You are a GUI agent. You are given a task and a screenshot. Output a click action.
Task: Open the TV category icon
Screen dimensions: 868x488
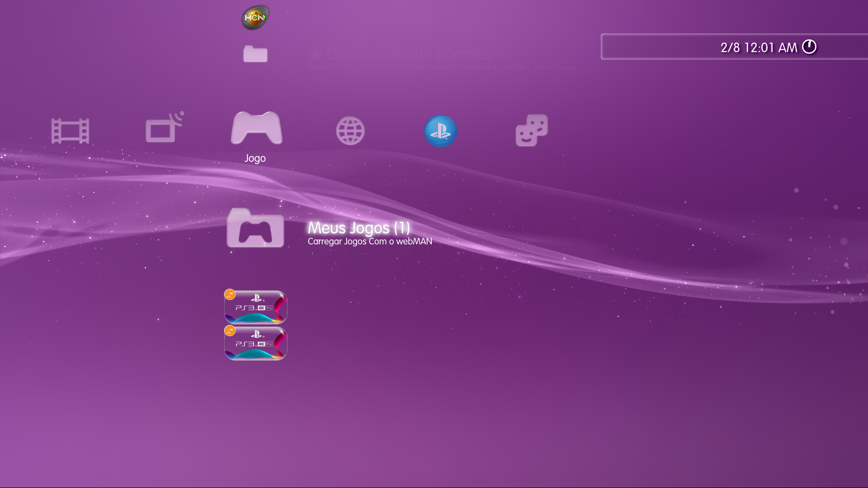point(161,131)
